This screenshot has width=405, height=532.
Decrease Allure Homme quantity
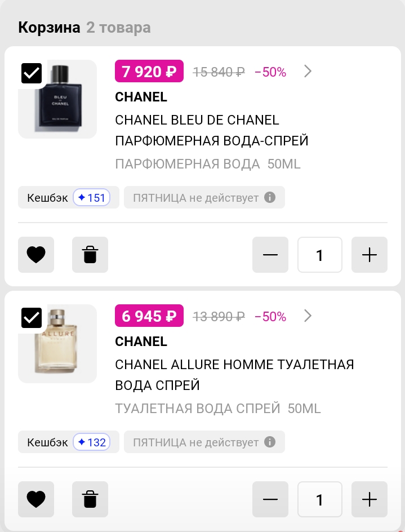[x=270, y=499]
